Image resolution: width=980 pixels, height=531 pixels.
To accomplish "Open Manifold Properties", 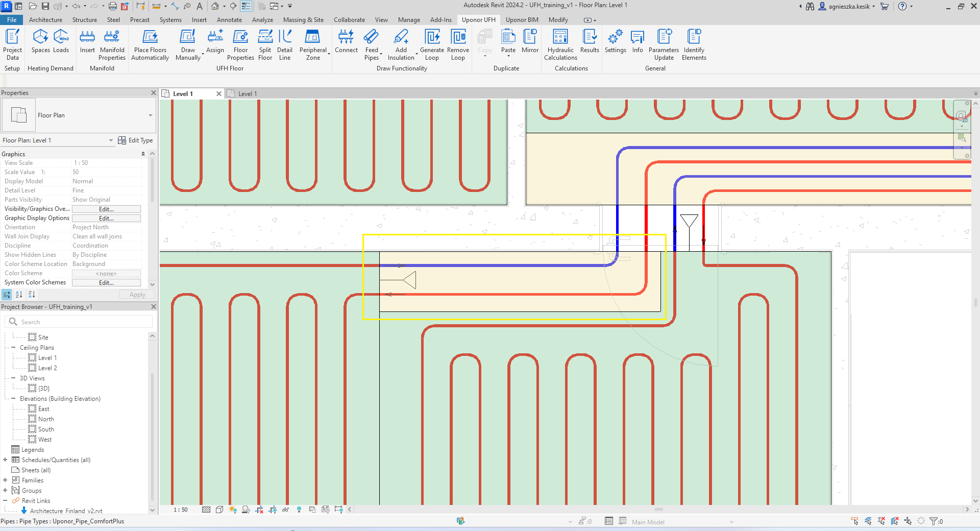I will [x=112, y=44].
